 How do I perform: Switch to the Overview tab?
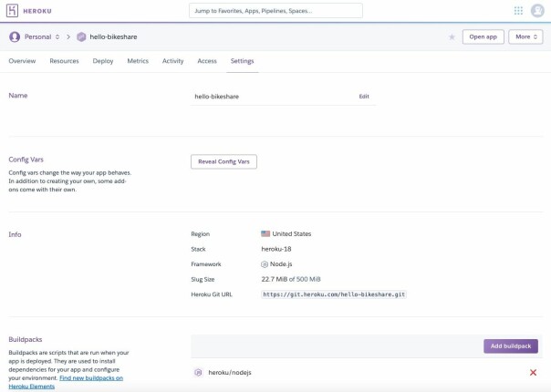pos(22,61)
